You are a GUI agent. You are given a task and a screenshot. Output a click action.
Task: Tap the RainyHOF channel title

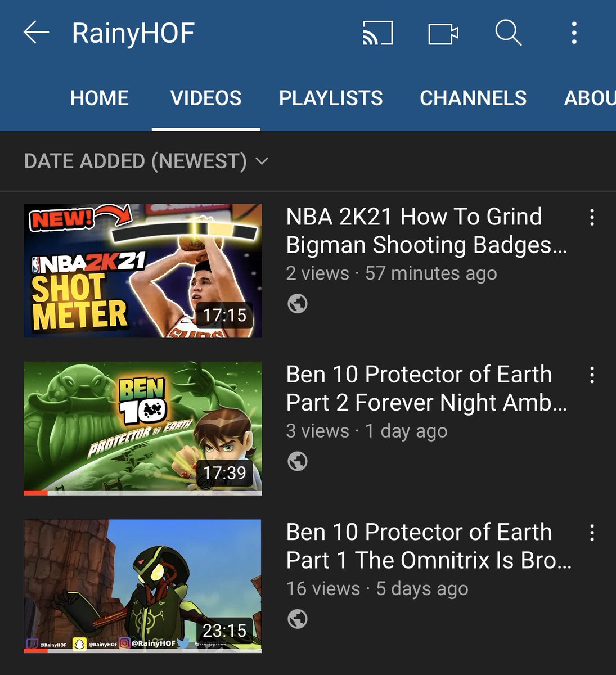[133, 33]
